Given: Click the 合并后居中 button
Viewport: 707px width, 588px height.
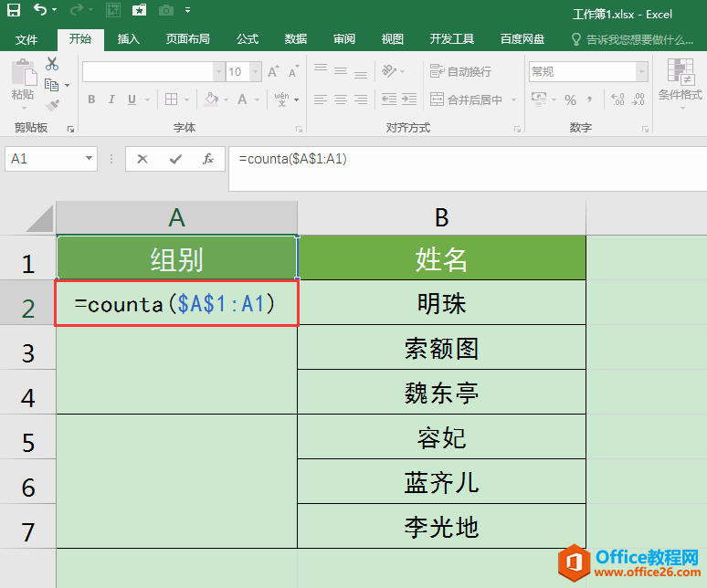Looking at the screenshot, I should [465, 100].
